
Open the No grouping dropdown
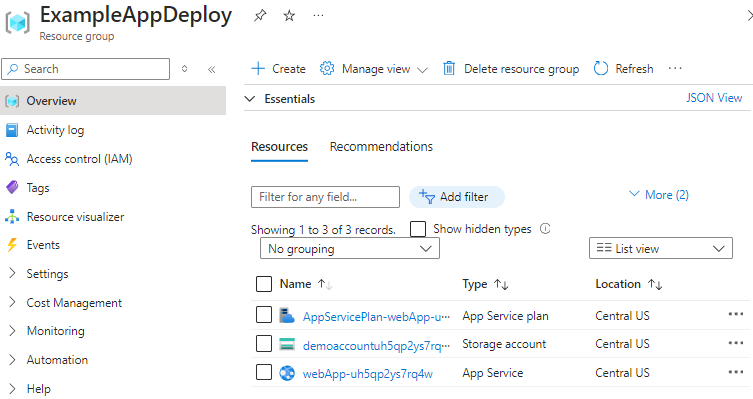coord(350,249)
